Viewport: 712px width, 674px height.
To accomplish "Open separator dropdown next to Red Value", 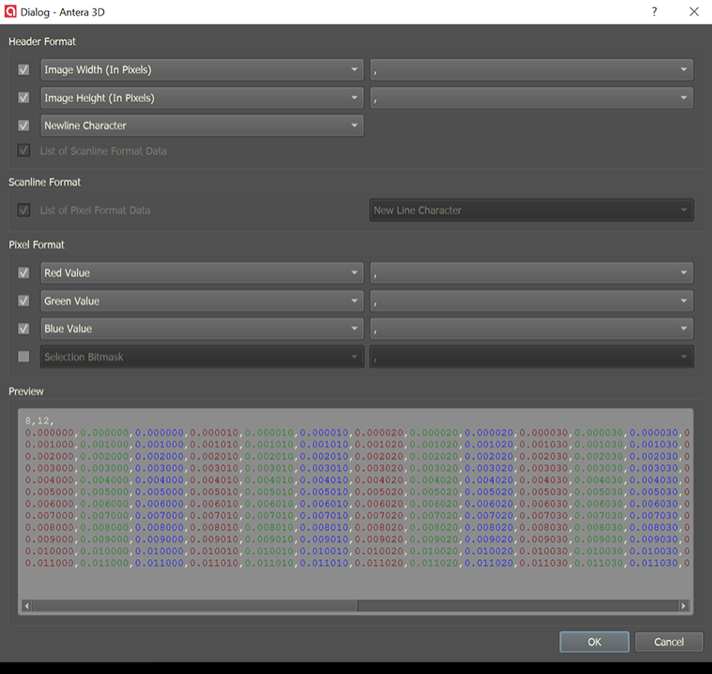I will (x=532, y=273).
